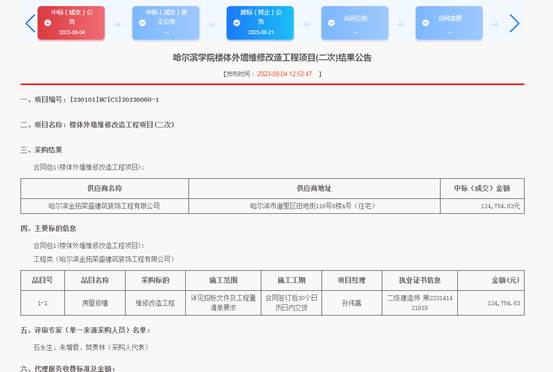Screen dimensions: 553x372
Task: Click the supplier name cell in the results table
Action: click(x=104, y=206)
